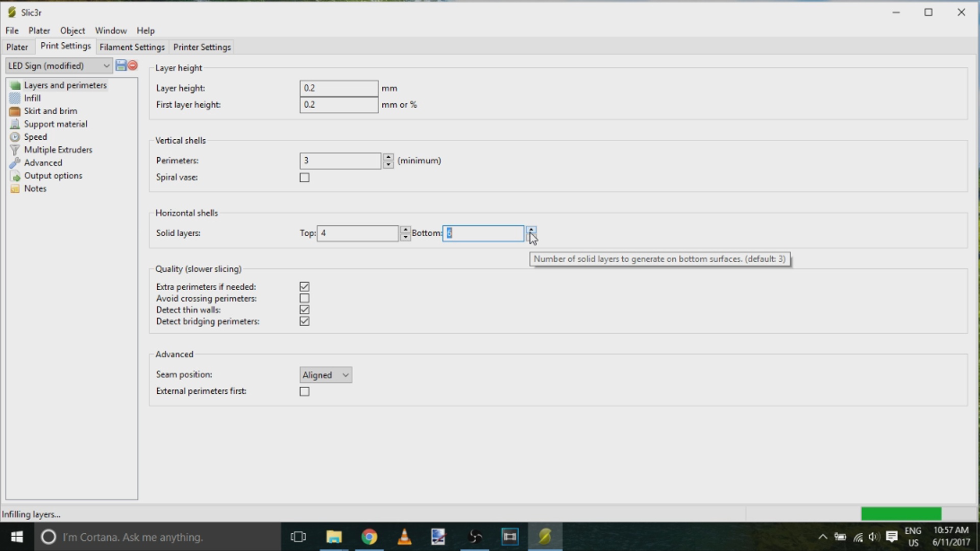Open the Output options section
The height and width of the screenshot is (551, 980).
click(53, 176)
